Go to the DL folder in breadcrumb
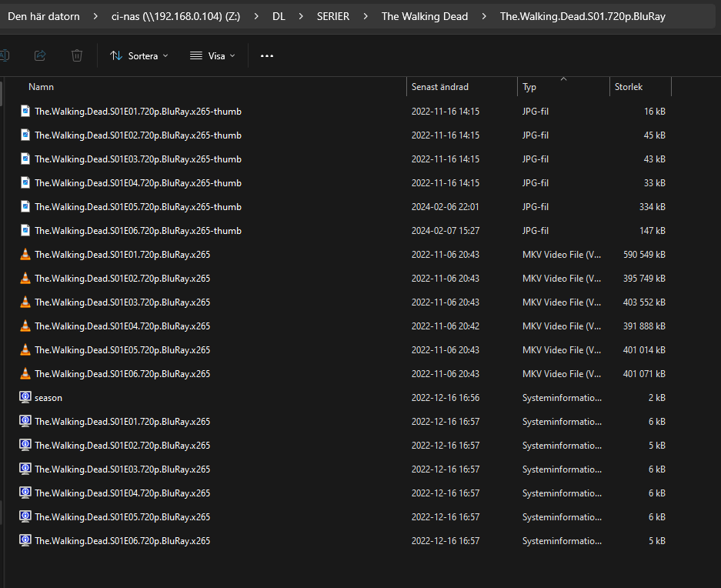This screenshot has width=721, height=588. tap(279, 16)
